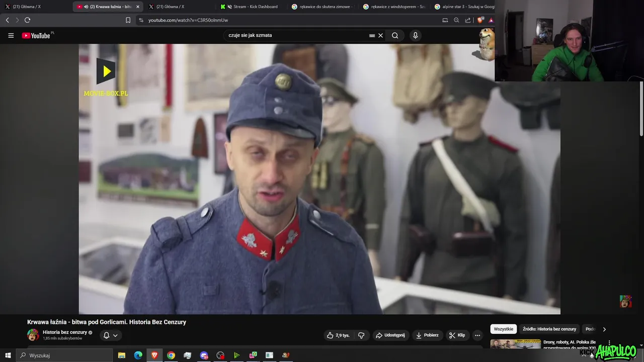
Task: Open the YouTube hamburger guide menu
Action: pyautogui.click(x=11, y=36)
